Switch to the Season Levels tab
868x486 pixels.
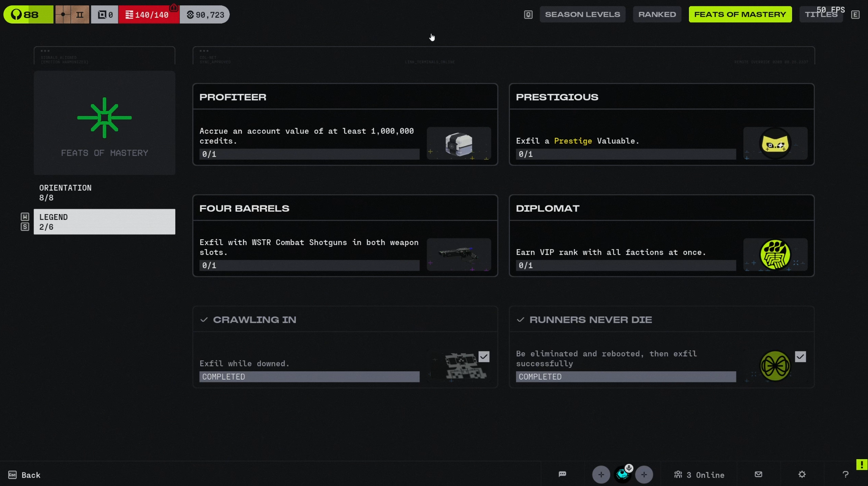pos(583,14)
